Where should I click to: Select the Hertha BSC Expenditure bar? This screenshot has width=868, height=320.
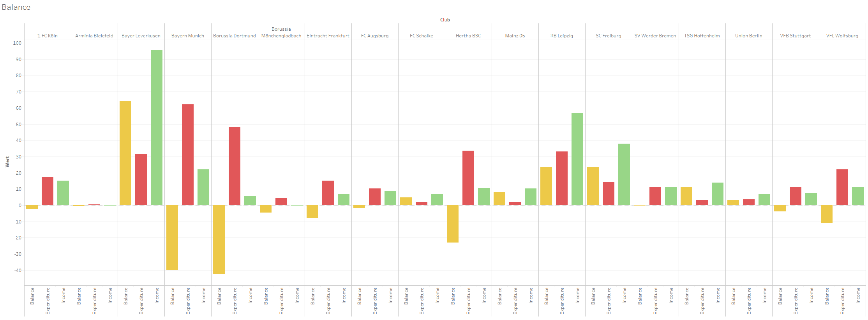468,178
